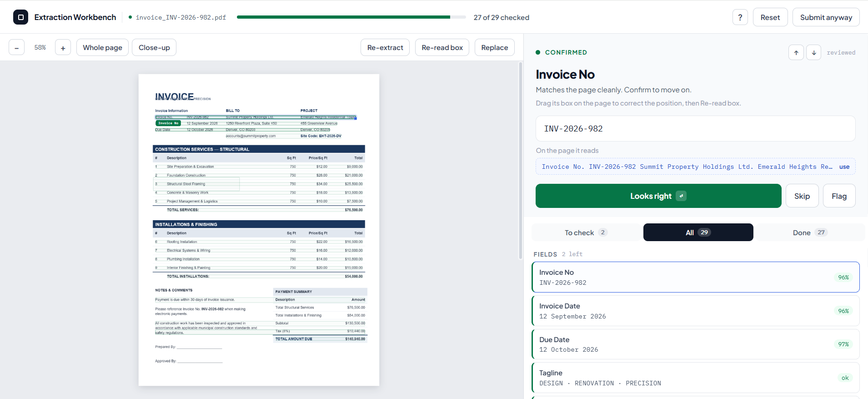Select the All 29 tab
The height and width of the screenshot is (399, 868).
click(x=698, y=232)
